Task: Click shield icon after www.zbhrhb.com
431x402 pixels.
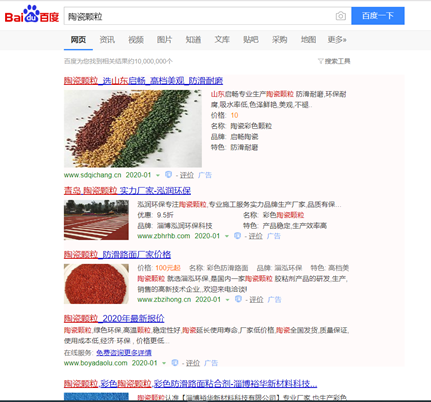Action: click(237, 236)
